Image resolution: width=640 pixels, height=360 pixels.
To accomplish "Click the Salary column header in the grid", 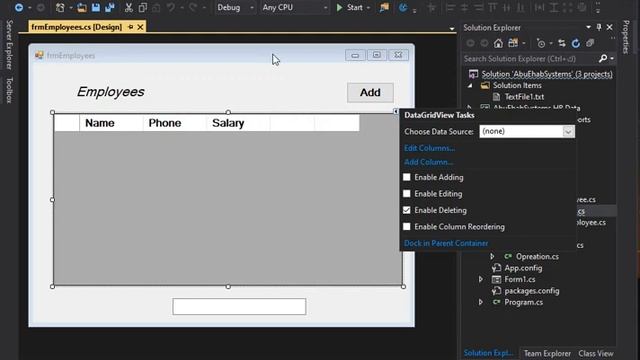I will click(238, 123).
